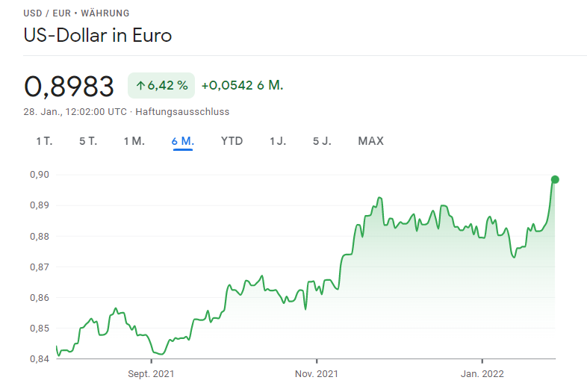
Task: Click the Jan. 2022 axis label
Action: coord(482,373)
